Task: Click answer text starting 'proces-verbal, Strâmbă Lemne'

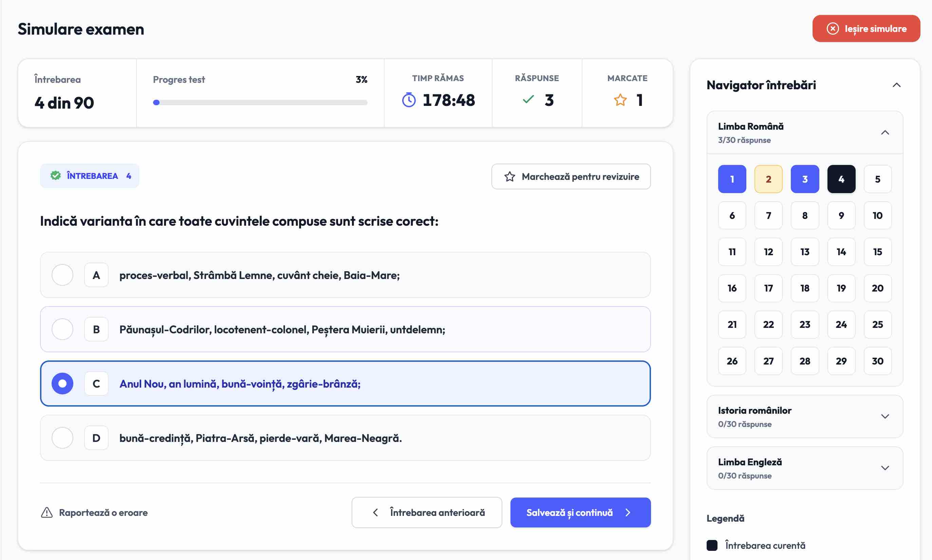Action: pos(260,275)
